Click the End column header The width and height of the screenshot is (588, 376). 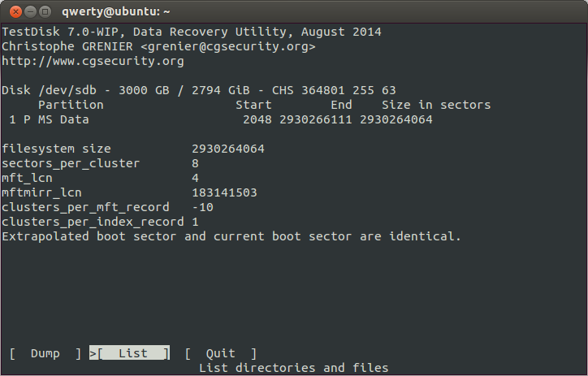click(x=341, y=105)
